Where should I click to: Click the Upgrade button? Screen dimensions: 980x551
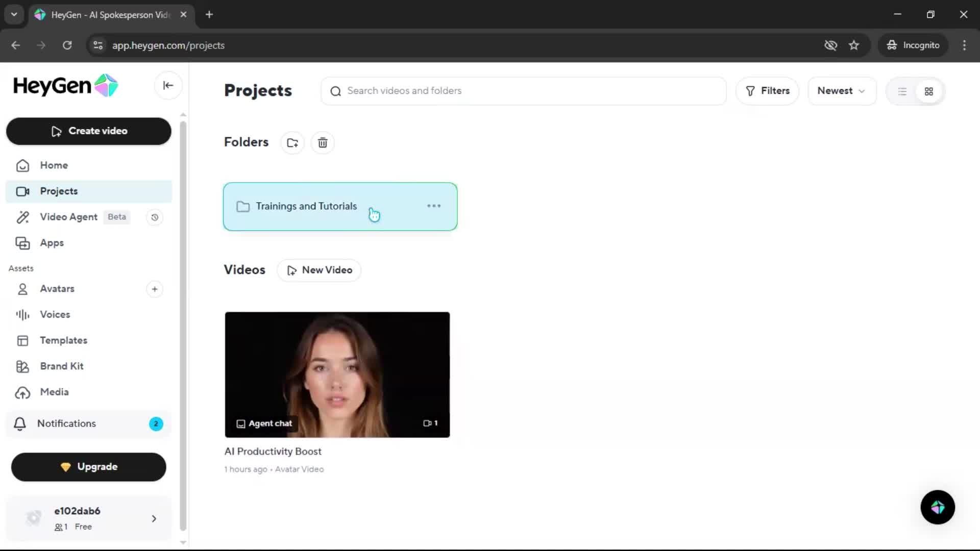click(x=89, y=467)
